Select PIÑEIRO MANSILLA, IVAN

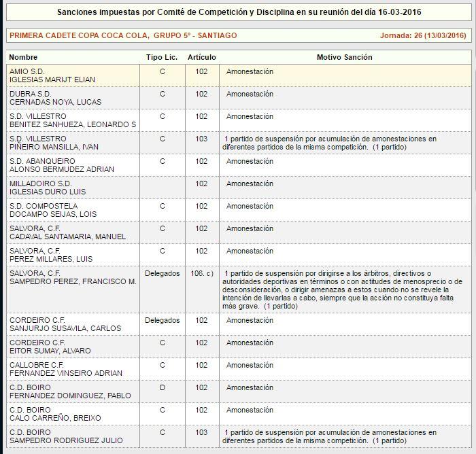pyautogui.click(x=54, y=147)
